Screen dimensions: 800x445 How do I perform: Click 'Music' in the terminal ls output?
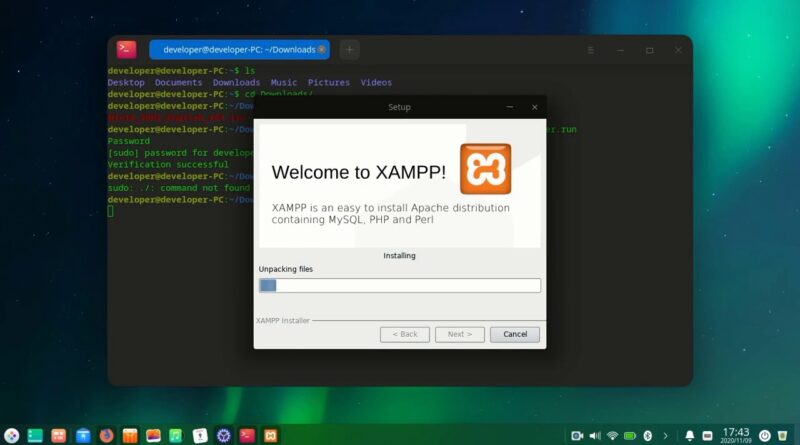284,83
